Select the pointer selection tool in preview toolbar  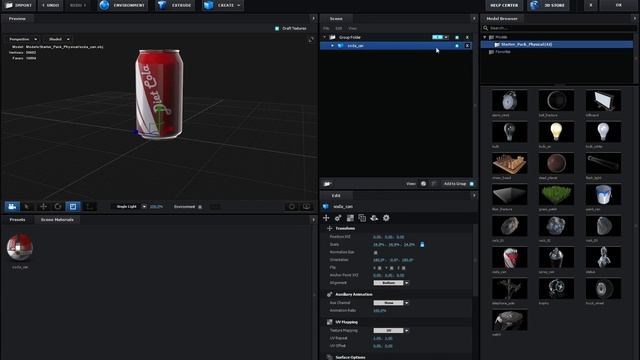(x=27, y=207)
